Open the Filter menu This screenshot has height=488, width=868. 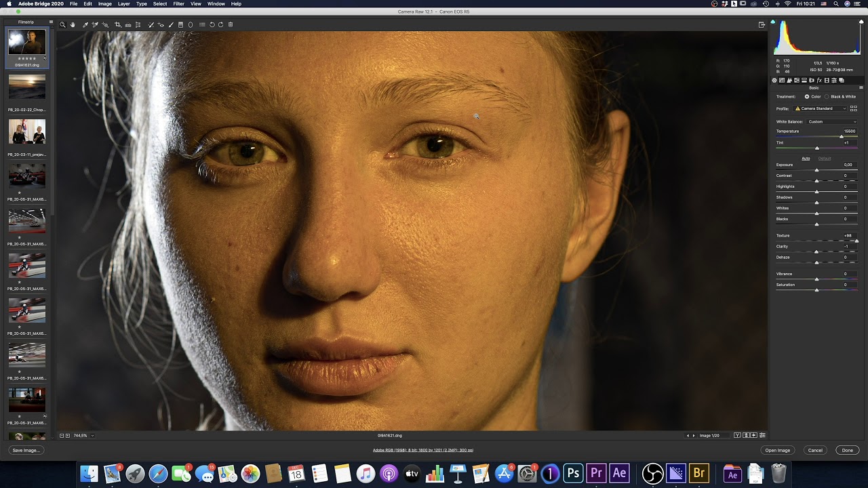[x=178, y=3]
